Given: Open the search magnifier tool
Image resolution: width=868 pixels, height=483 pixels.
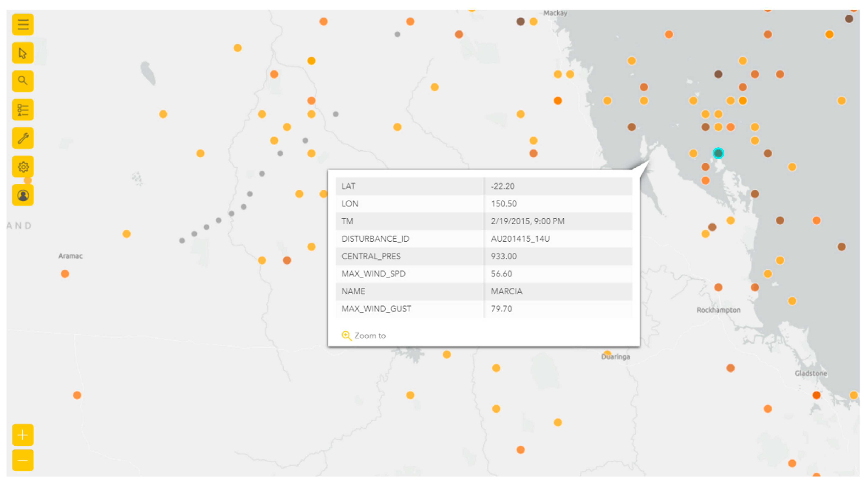Looking at the screenshot, I should click(x=23, y=81).
